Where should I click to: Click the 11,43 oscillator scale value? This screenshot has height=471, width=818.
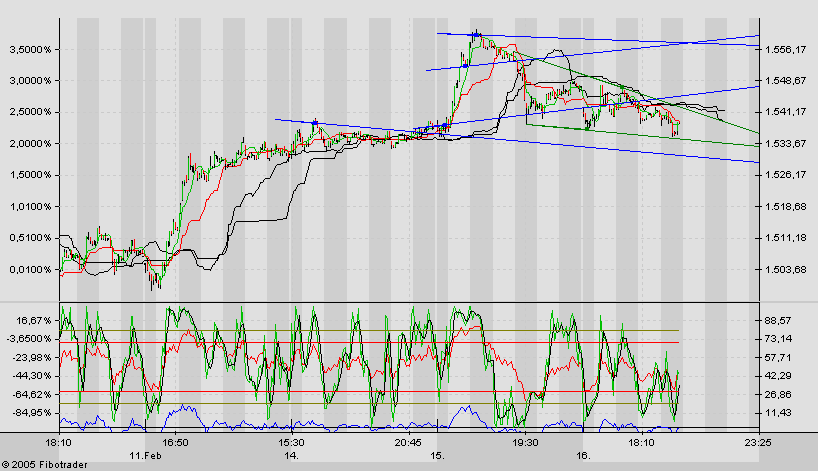778,413
